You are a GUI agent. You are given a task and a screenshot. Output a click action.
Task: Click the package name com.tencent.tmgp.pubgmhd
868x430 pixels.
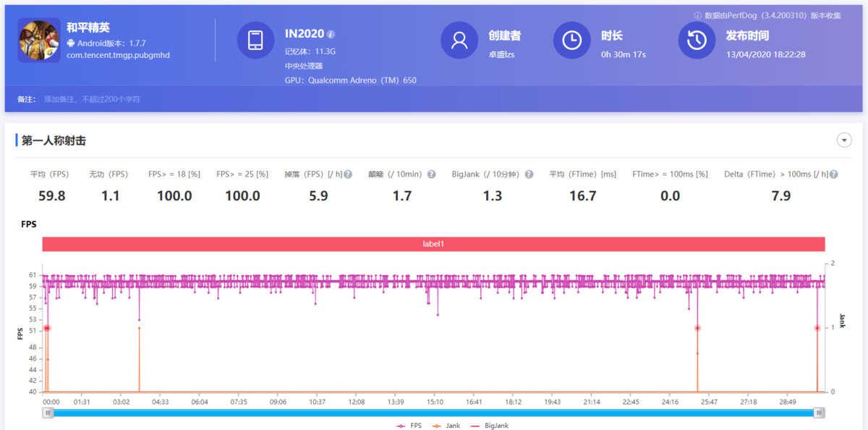[119, 55]
